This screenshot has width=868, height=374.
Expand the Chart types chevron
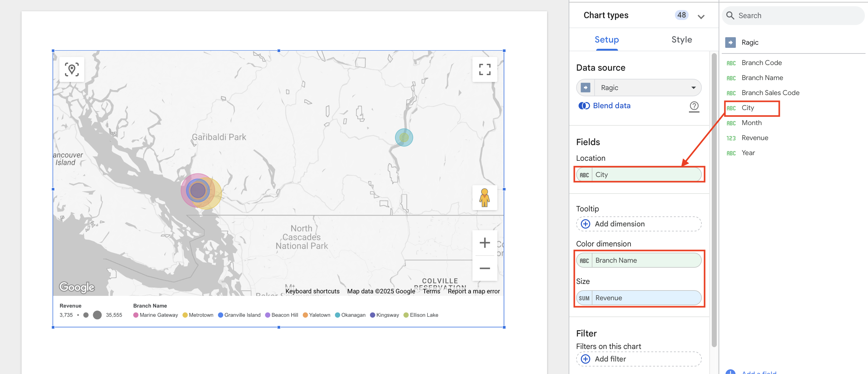pyautogui.click(x=701, y=17)
